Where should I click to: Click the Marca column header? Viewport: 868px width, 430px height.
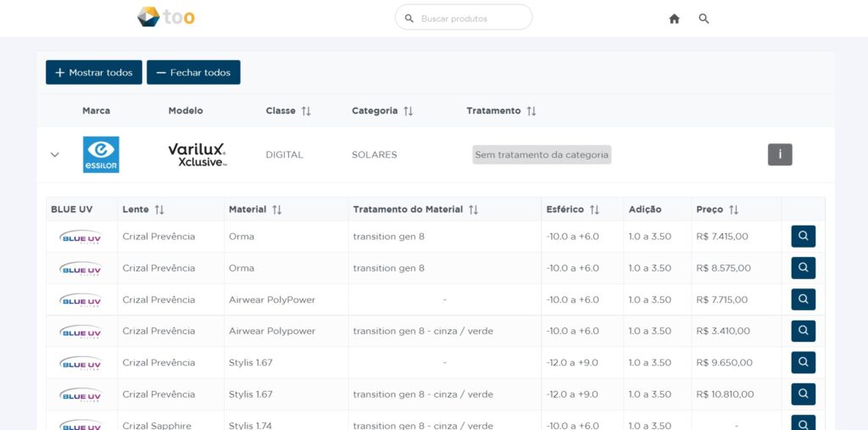coord(97,111)
